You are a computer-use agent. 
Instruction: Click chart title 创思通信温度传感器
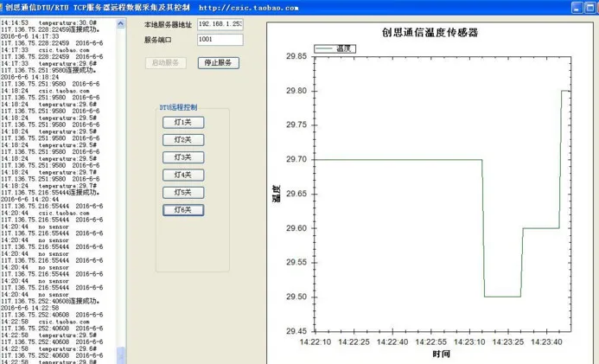(430, 33)
